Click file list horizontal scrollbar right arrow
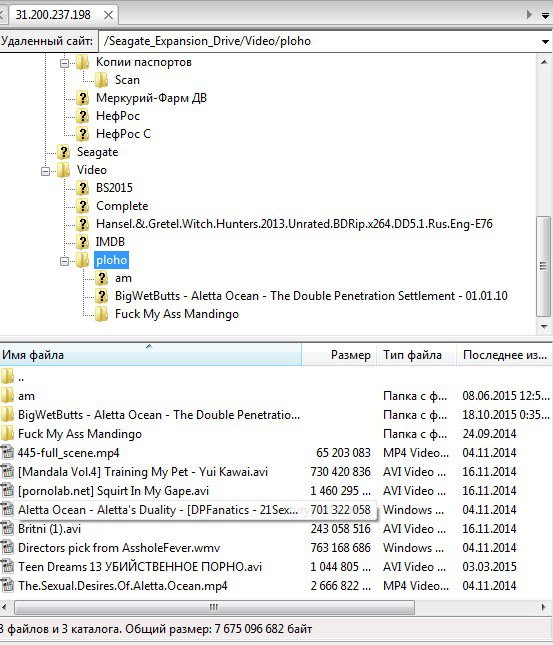Screen dimensions: 553x645 click(544, 607)
